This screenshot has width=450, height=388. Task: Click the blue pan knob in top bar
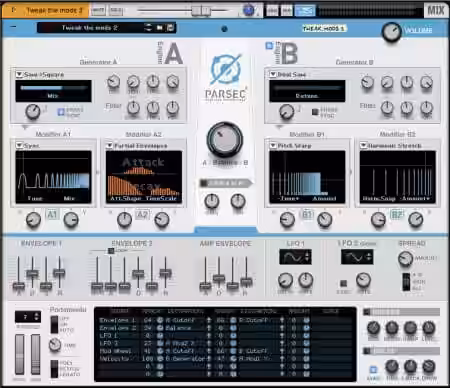click(x=248, y=10)
